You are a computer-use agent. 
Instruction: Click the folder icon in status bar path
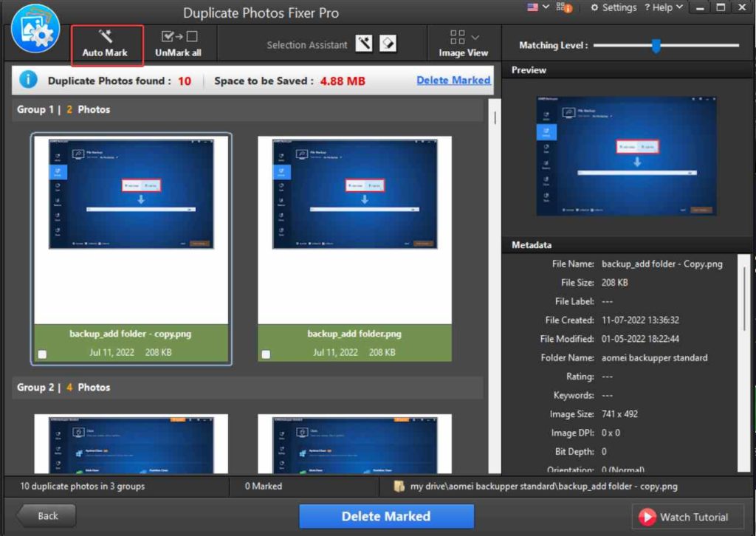pos(399,486)
